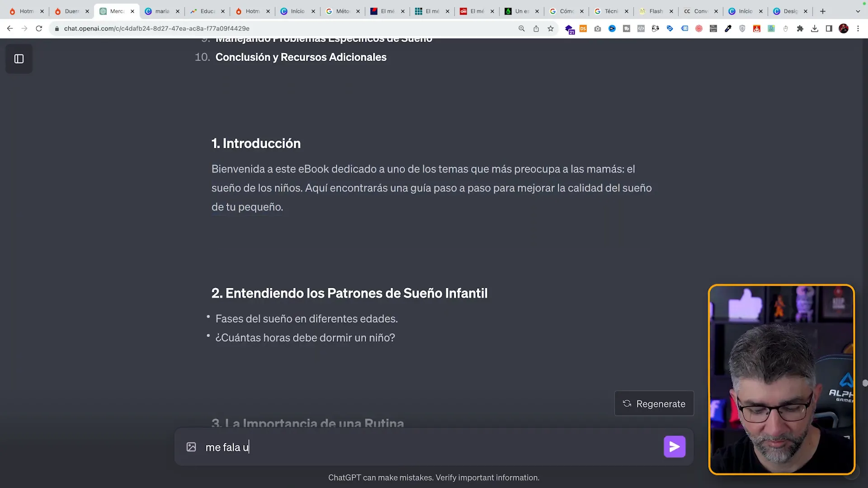Screen dimensions: 868x488
Task: Open the shield extension
Action: (x=742, y=28)
